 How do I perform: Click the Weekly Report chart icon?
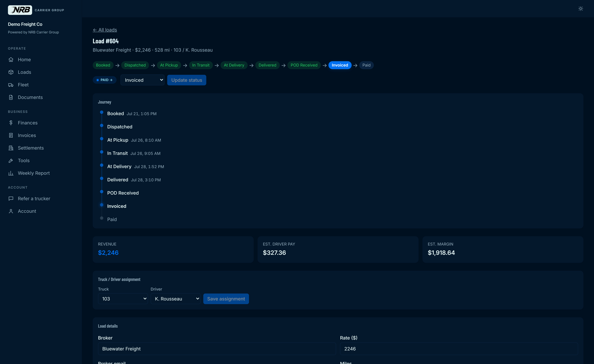(x=11, y=173)
